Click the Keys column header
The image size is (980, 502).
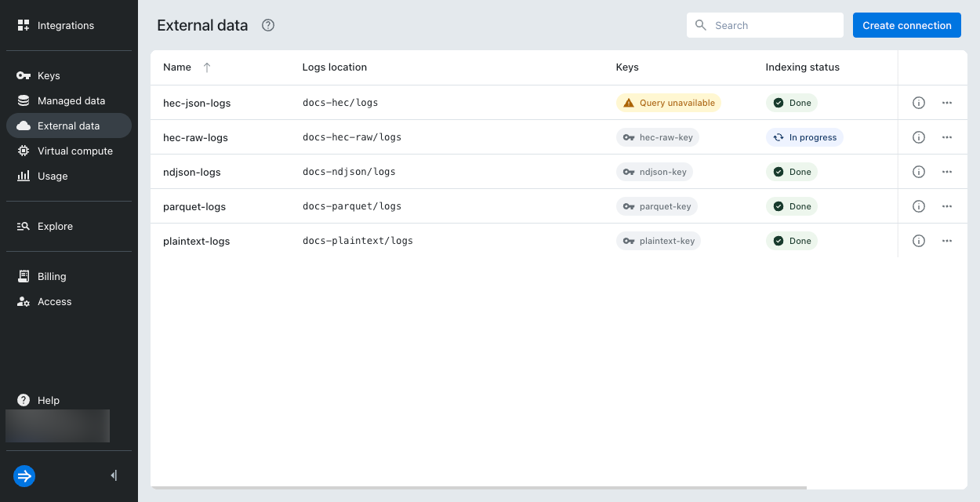627,67
